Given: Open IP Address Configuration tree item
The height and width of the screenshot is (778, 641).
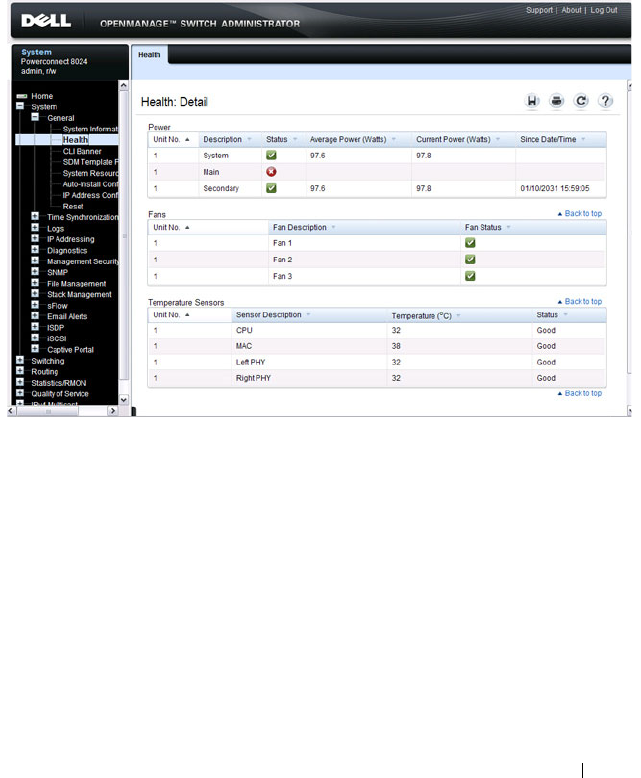Looking at the screenshot, I should click(x=90, y=195).
